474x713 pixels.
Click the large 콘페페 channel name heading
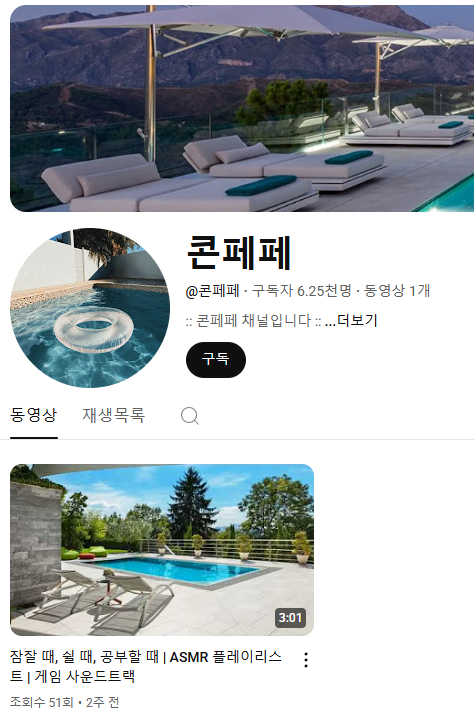coord(238,252)
